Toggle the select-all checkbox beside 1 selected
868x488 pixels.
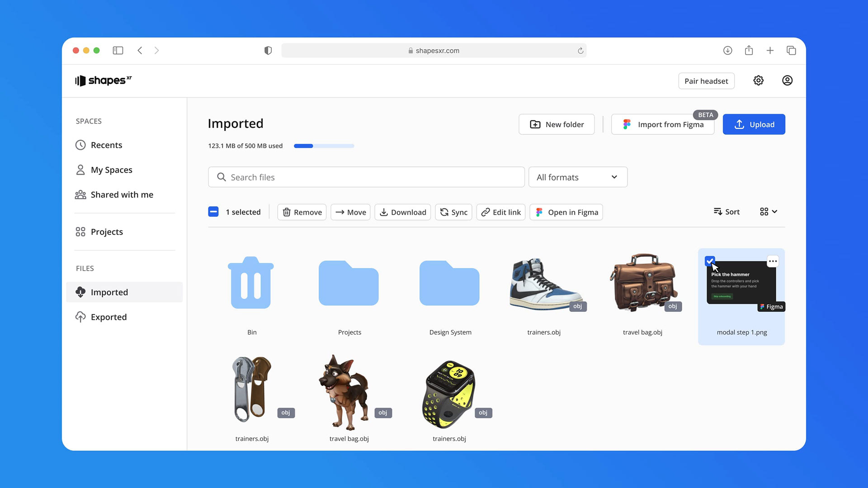coord(213,211)
